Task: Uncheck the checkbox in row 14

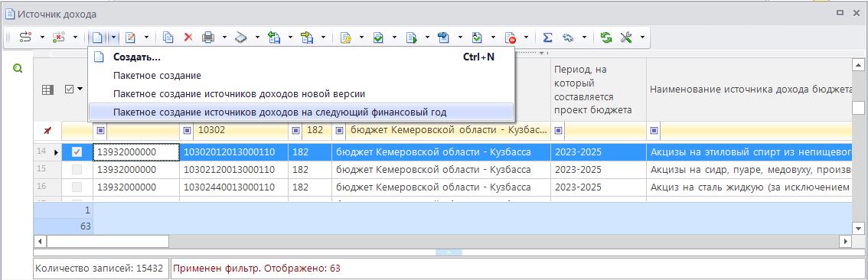Action: 77,151
